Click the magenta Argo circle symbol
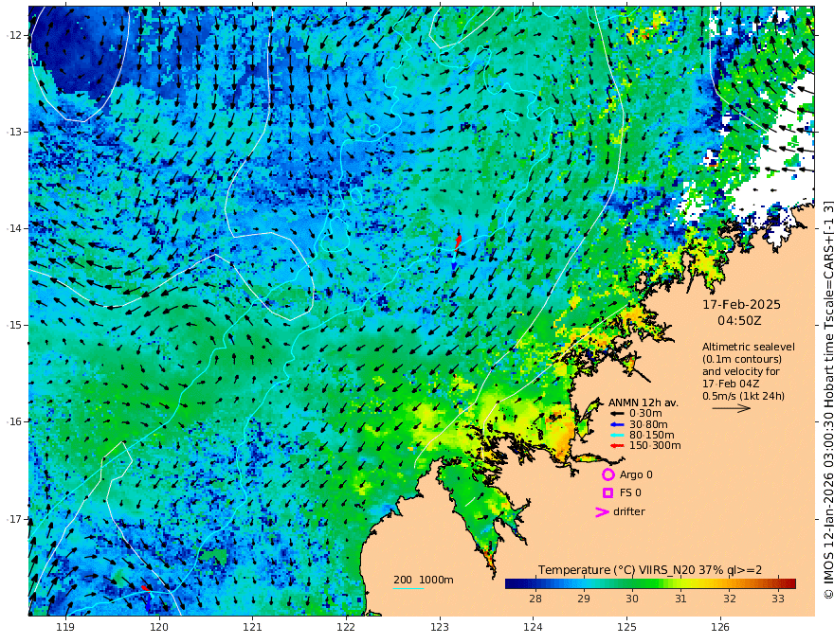Screen dimensions: 834x644 pyautogui.click(x=607, y=474)
